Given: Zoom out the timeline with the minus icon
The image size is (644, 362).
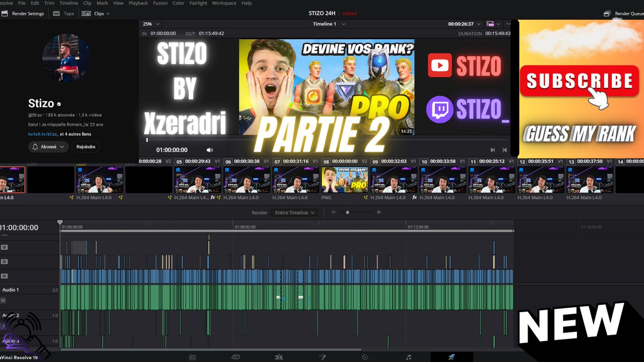Looking at the screenshot, I should (333, 212).
